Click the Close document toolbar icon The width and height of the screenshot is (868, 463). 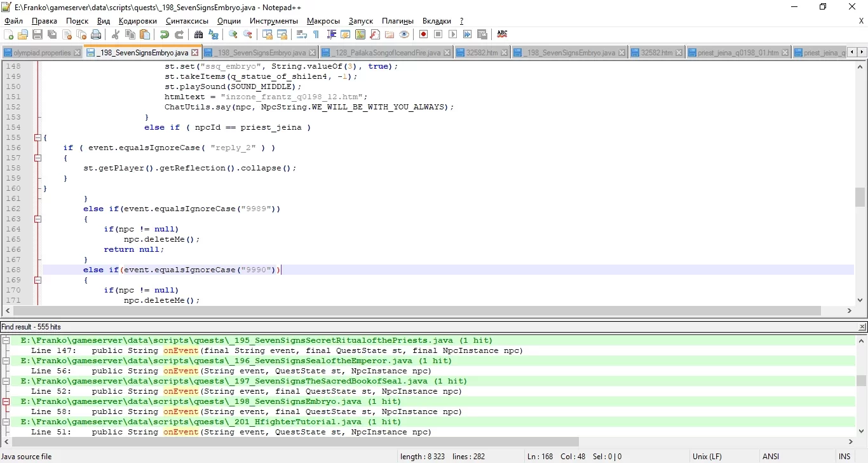(x=67, y=34)
